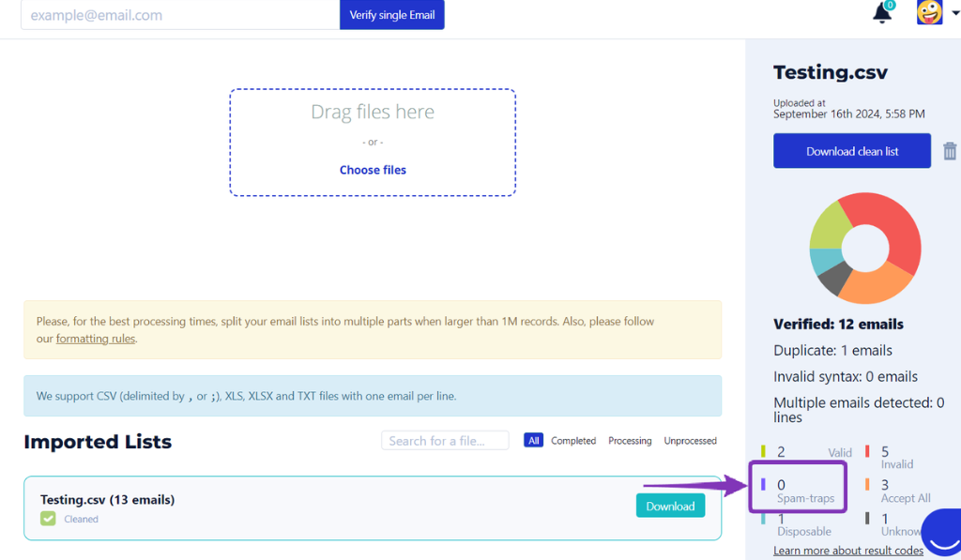
Task: Click the Valid count legend entry
Action: (x=806, y=452)
